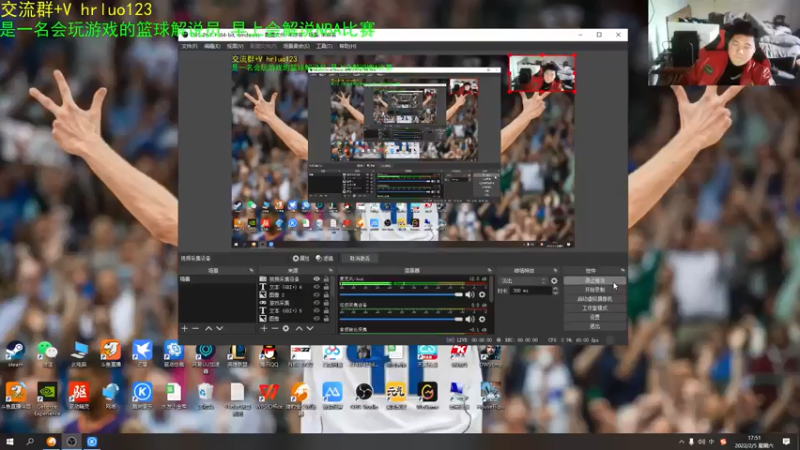
Task: Toggle visibility of 图像 2 source
Action: pyautogui.click(x=316, y=295)
